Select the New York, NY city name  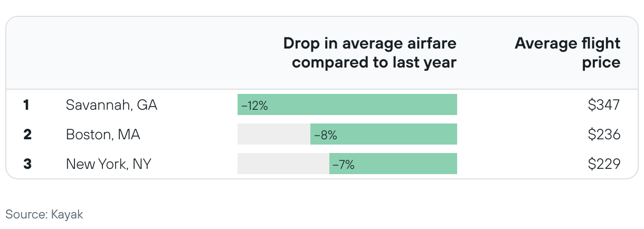[x=108, y=164]
